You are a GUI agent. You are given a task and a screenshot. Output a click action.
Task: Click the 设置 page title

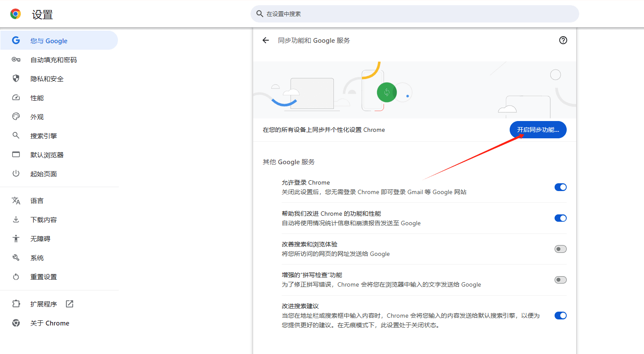tap(42, 15)
